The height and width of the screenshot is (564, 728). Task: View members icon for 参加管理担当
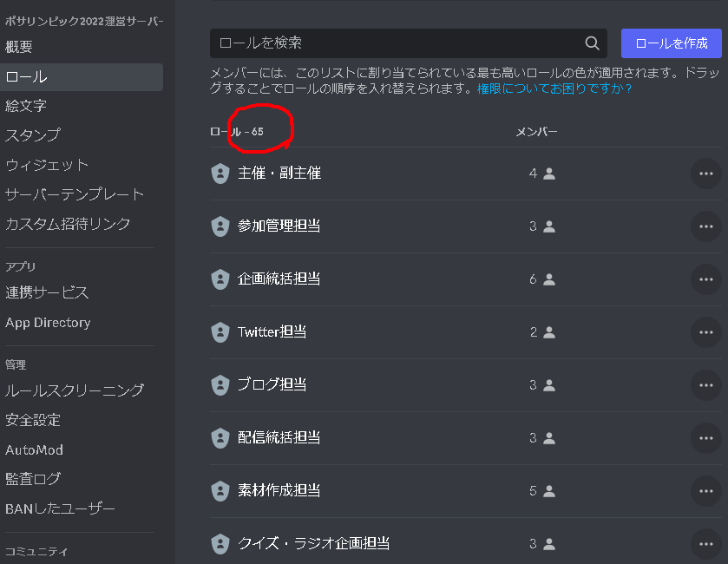549,226
